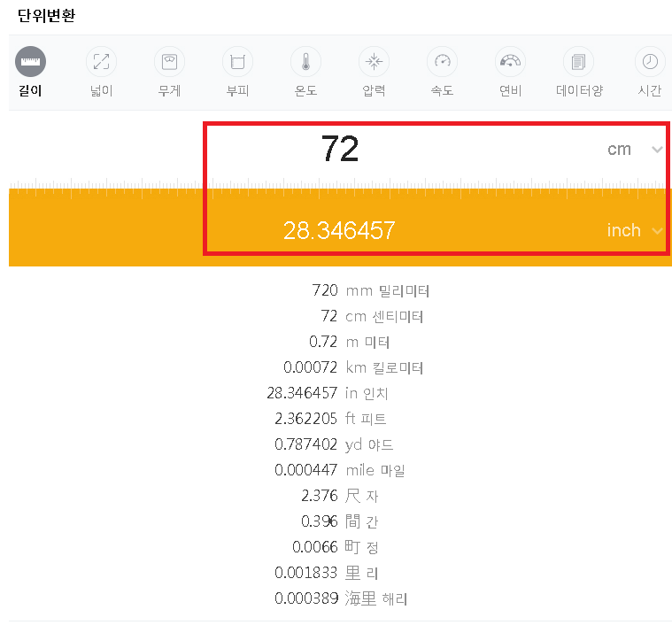Select the 720 mm 밀리미터 row

(x=370, y=290)
